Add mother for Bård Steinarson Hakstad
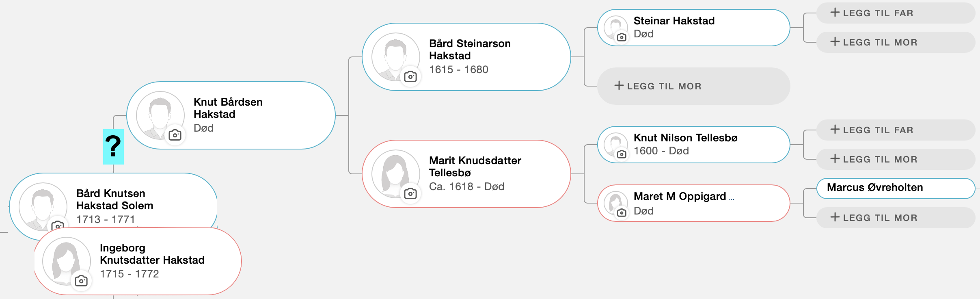Viewport: 980px width, 299px height. tap(693, 86)
